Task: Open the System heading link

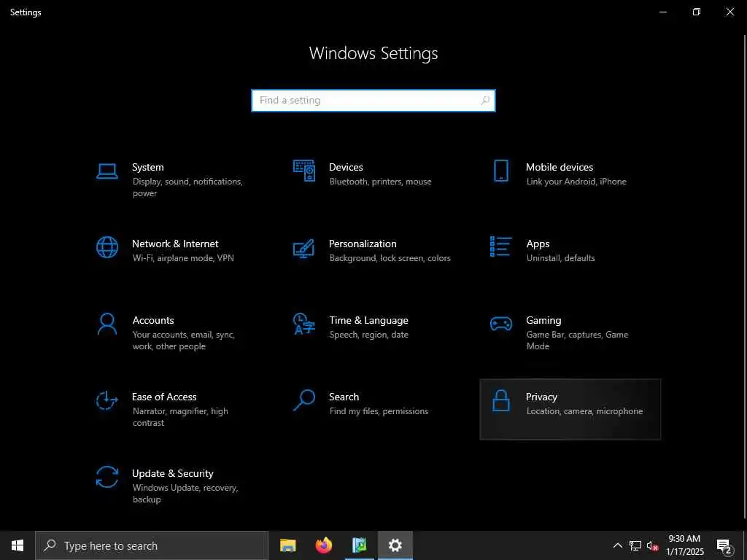Action: 147,167
